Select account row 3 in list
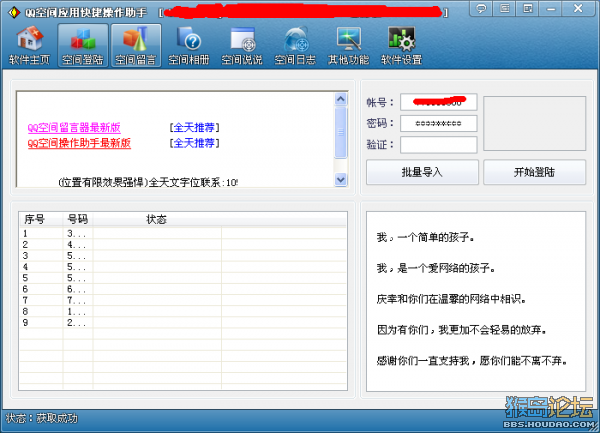This screenshot has height=433, width=600. pos(183,256)
